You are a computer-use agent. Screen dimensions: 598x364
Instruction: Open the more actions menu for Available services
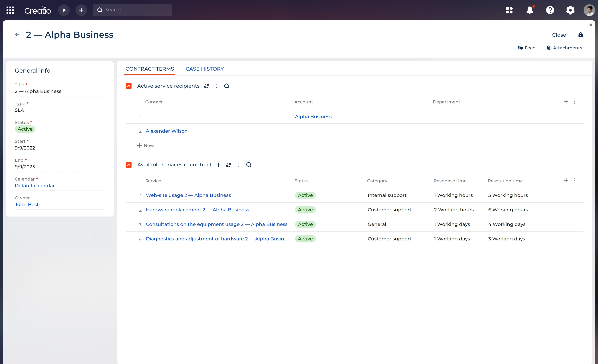[x=239, y=165]
